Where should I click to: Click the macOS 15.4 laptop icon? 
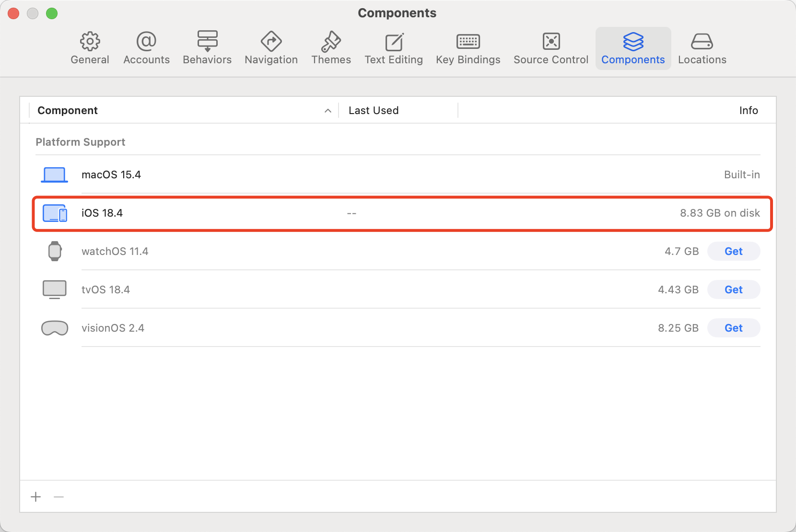coord(54,175)
